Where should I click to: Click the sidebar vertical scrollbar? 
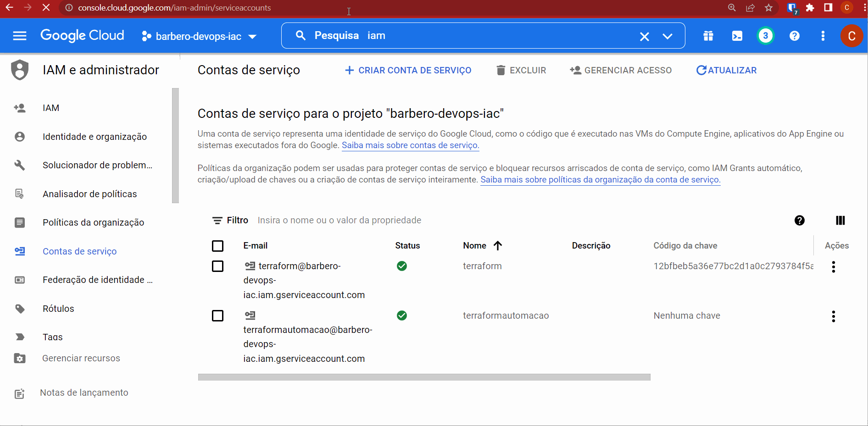click(x=175, y=145)
